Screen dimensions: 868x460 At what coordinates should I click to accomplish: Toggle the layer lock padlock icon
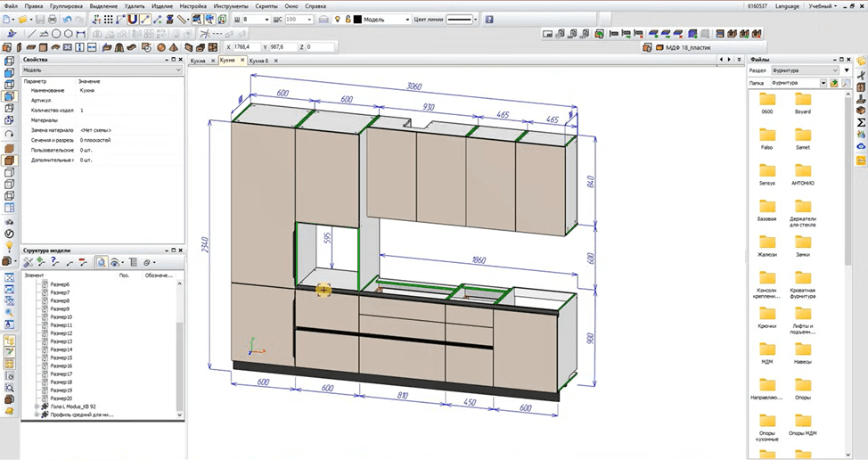[348, 20]
